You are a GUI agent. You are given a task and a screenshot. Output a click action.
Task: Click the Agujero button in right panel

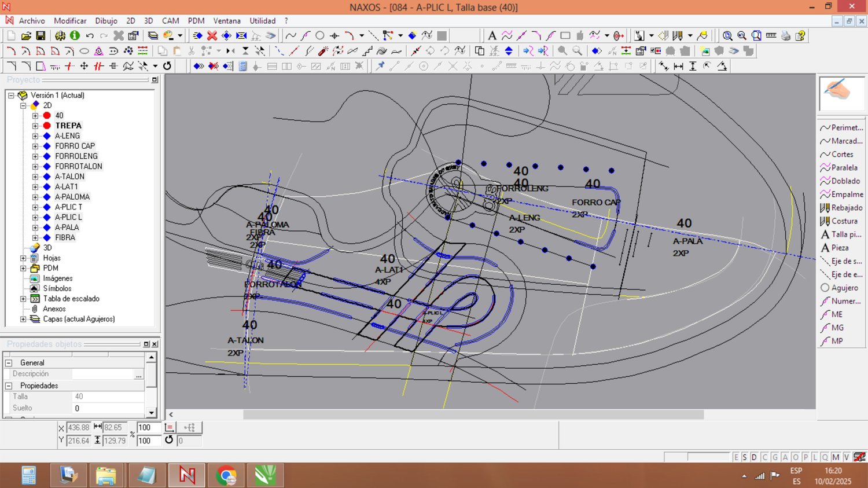pos(842,288)
